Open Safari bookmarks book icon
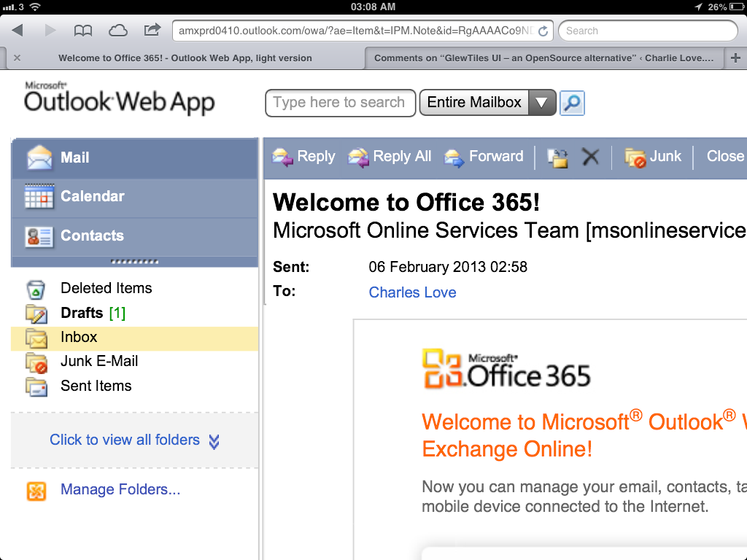747x560 pixels. [83, 31]
